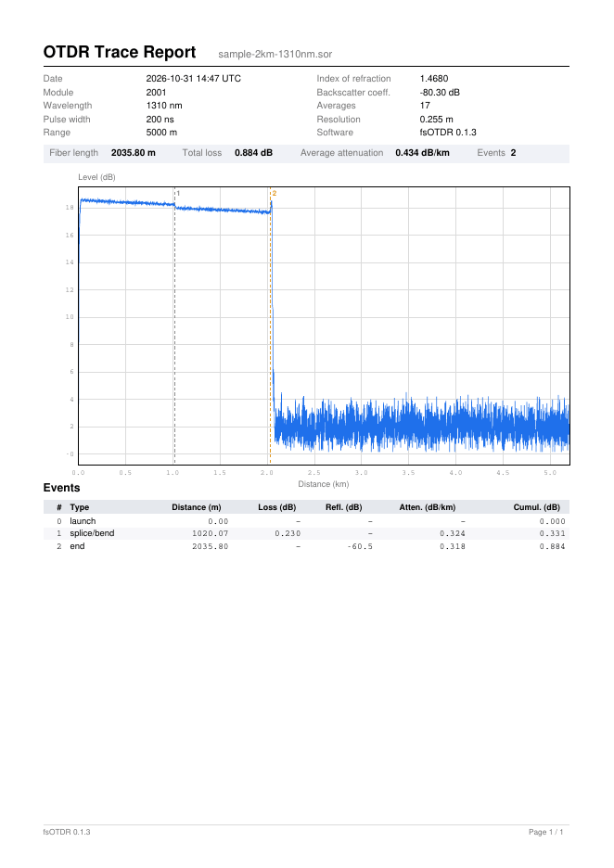Select the wavelength value 1310 nm
Screen dimensions: 614x868
click(164, 105)
